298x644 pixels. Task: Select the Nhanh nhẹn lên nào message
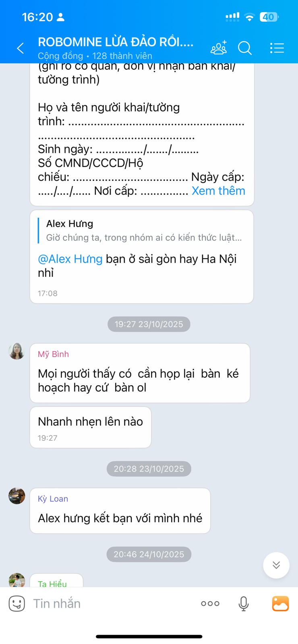tap(91, 427)
